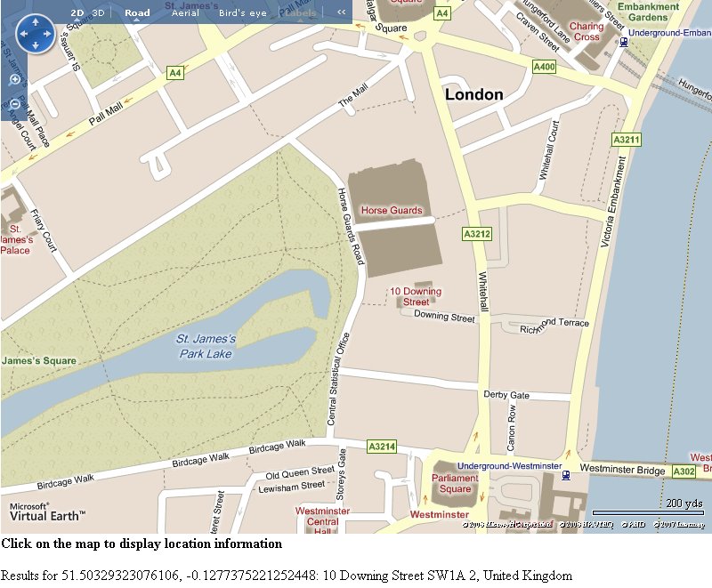Click the London city label
Viewport: 712px width, 588px height.
click(474, 94)
